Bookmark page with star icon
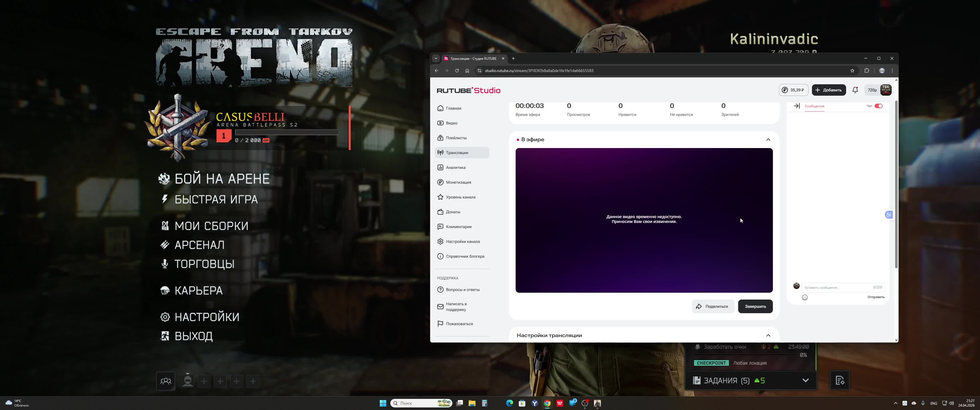Screen dimensions: 980x410 coord(852,71)
